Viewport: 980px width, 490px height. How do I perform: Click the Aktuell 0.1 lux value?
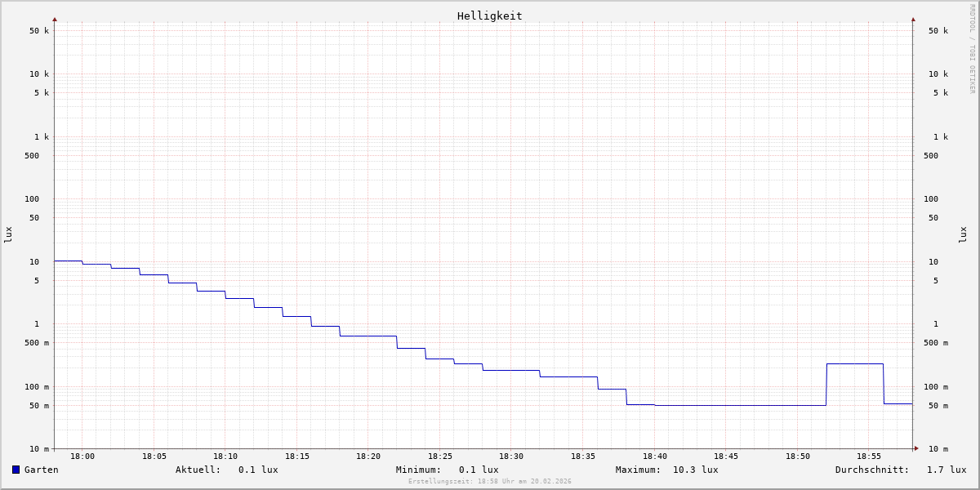[257, 470]
